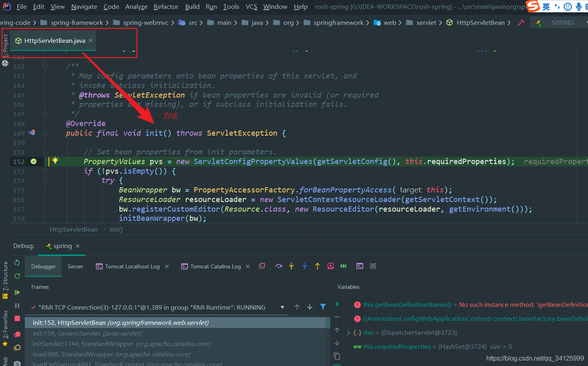
Task: Step into the method call
Action: [291, 266]
